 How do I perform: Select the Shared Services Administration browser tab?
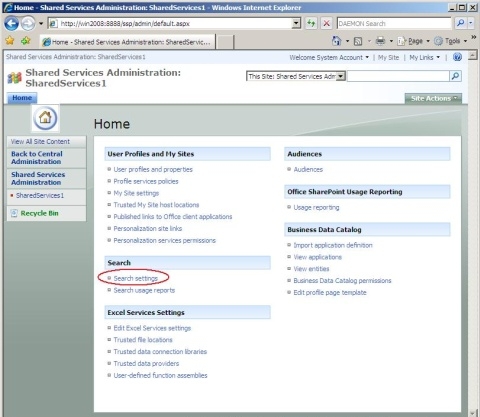click(128, 42)
